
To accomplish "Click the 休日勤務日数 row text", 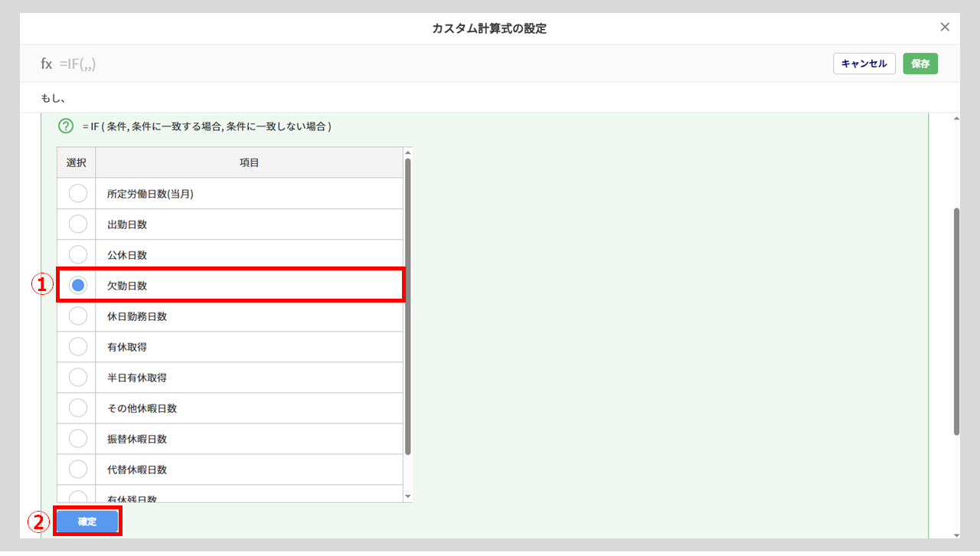I will (x=137, y=316).
